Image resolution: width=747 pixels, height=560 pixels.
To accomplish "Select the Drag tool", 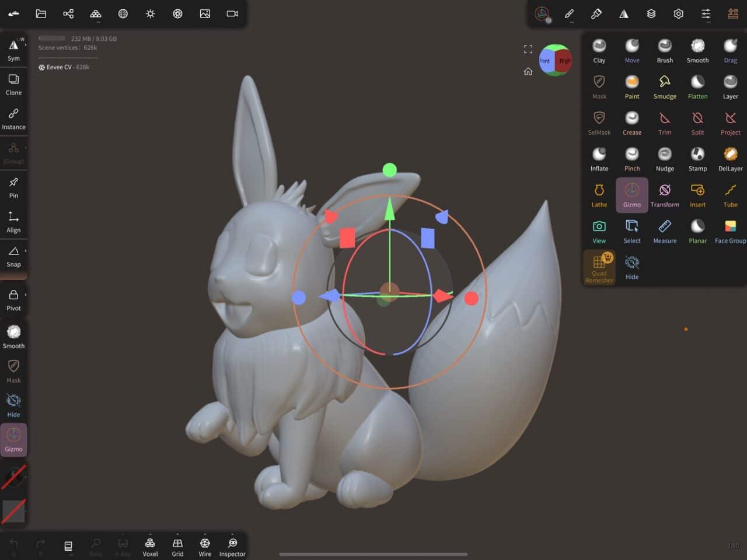I will click(x=730, y=51).
